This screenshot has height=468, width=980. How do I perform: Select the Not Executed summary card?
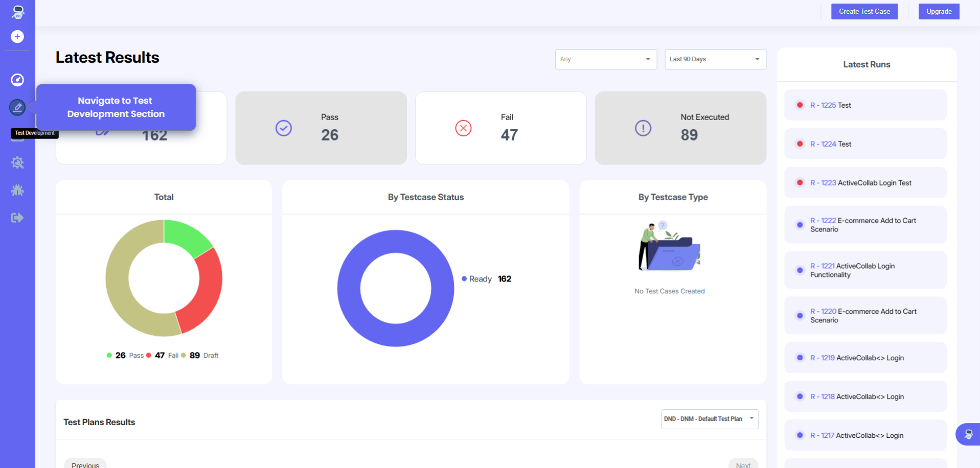pos(680,128)
